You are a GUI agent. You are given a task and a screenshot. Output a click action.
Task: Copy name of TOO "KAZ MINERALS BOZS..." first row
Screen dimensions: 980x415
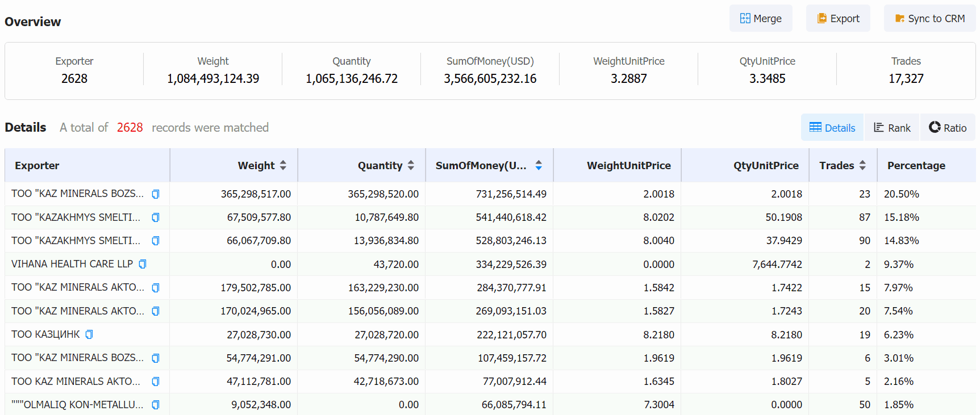pyautogui.click(x=156, y=194)
